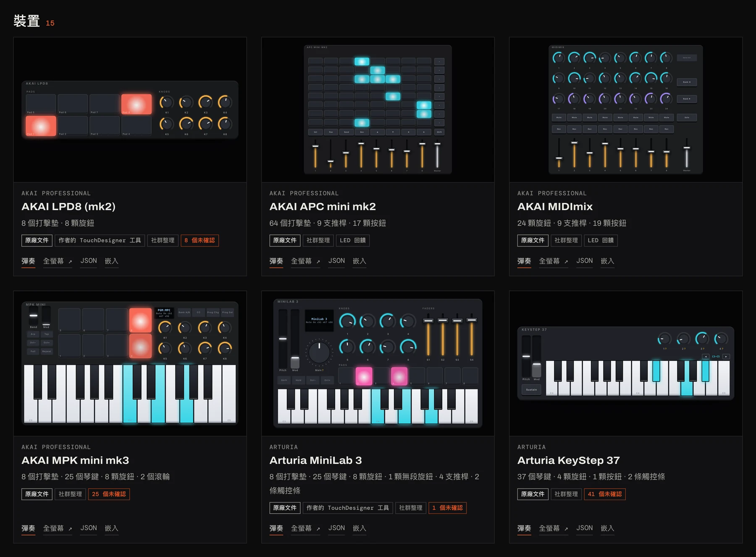
Task: Click LED 回饋 tag on AKAI APC mini mk2
Action: click(x=353, y=240)
